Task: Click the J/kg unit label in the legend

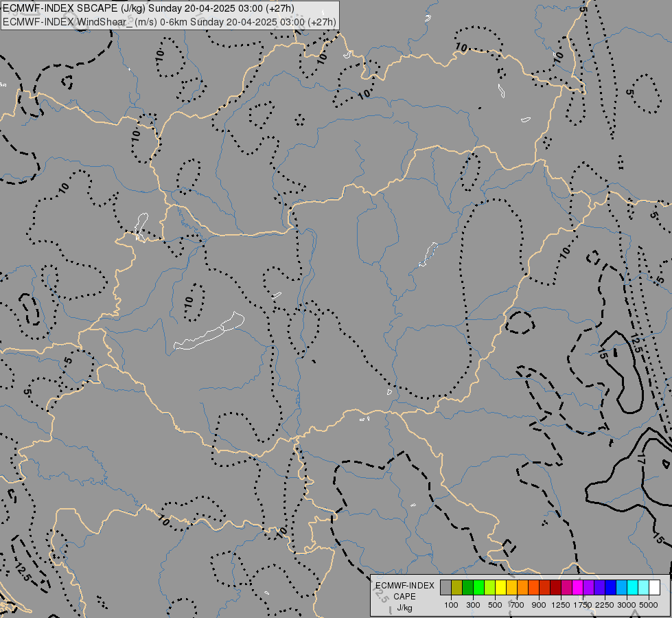Action: pos(404,608)
